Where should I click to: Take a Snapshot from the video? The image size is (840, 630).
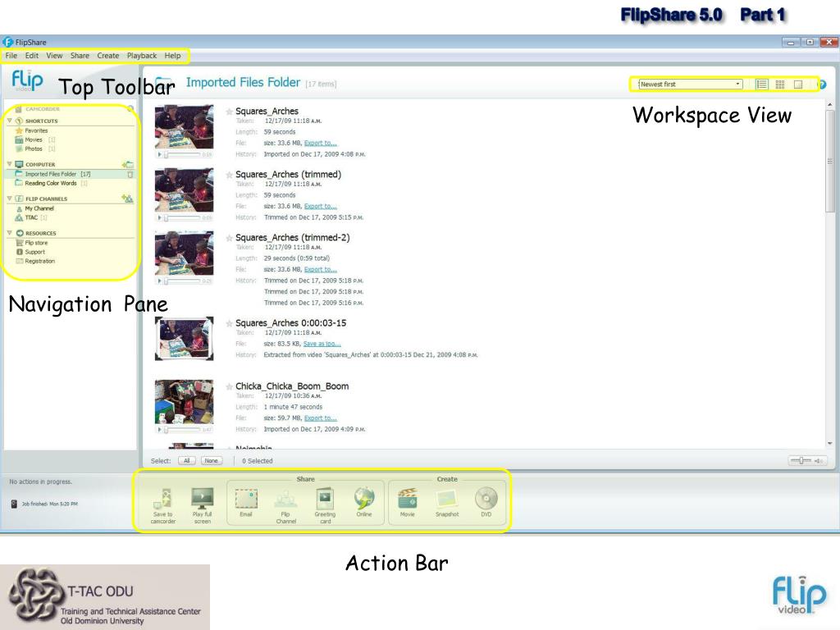[x=447, y=499]
